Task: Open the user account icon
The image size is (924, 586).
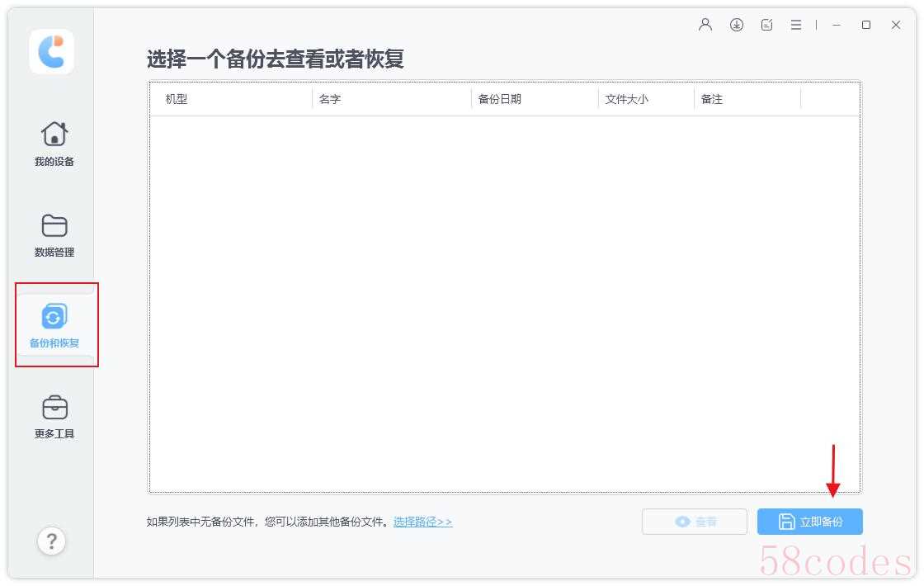Action: (x=705, y=25)
